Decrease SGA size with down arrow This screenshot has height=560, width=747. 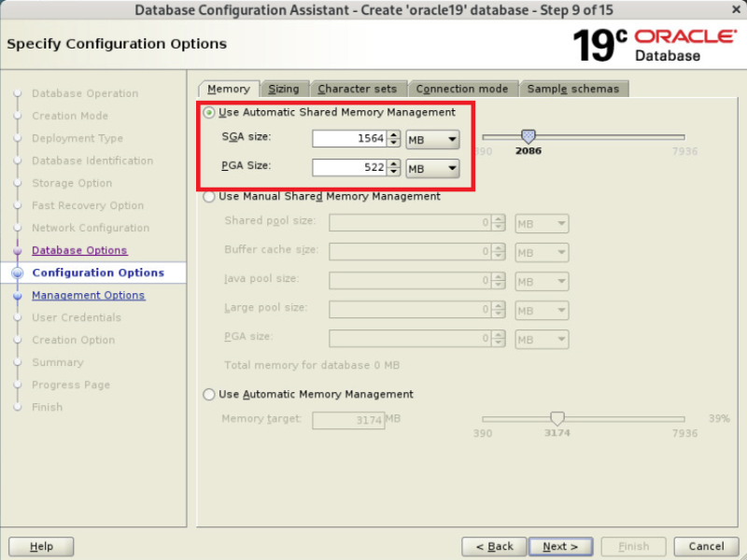pyautogui.click(x=393, y=143)
